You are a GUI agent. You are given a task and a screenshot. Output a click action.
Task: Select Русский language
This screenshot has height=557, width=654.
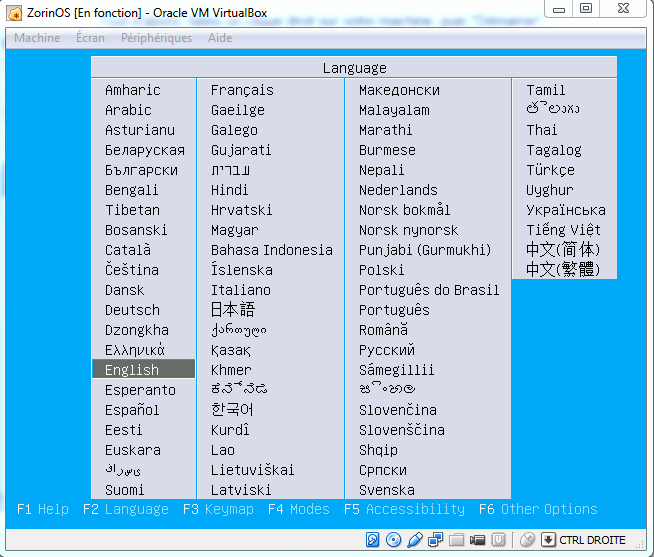pos(387,350)
